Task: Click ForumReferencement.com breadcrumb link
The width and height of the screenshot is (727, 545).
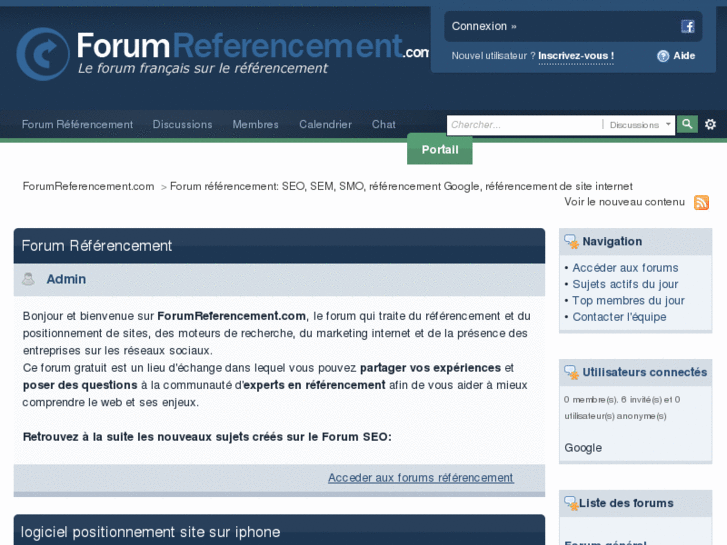Action: (x=88, y=186)
